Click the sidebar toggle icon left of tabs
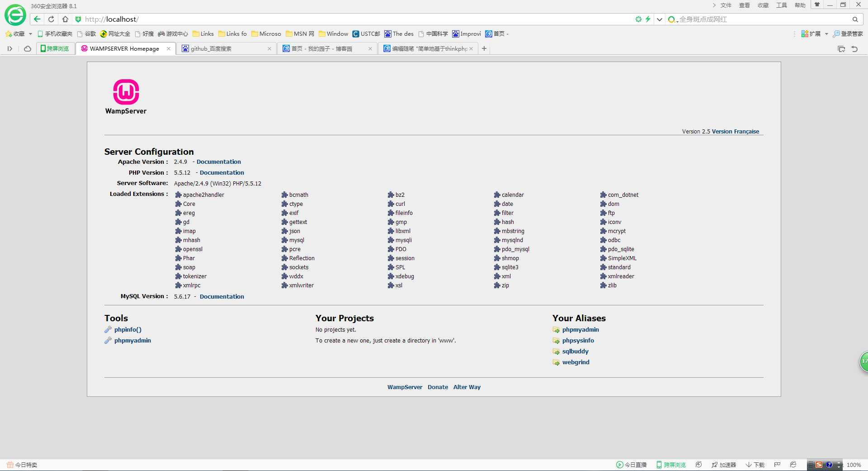Viewport: 868px width, 471px height. pos(10,48)
